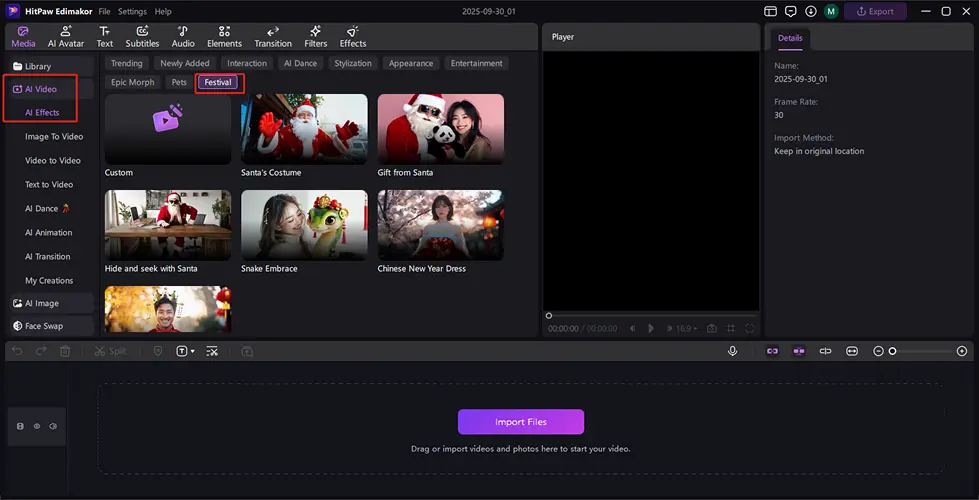Toggle the track lock icon
979x500 pixels.
20,426
